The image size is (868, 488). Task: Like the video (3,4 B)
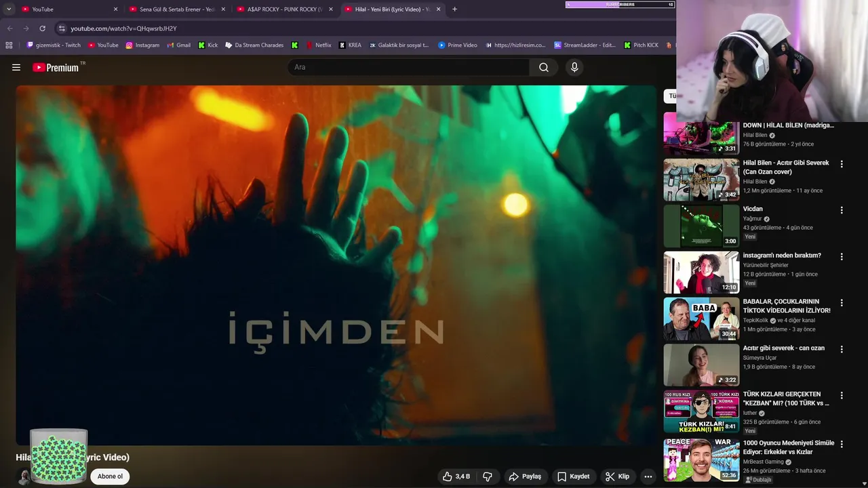pos(456,476)
